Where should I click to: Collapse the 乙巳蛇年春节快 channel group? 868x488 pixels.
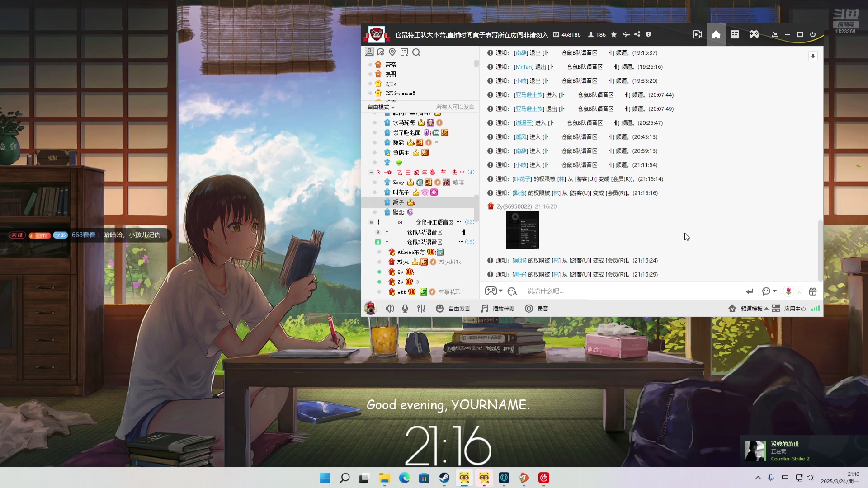[371, 172]
